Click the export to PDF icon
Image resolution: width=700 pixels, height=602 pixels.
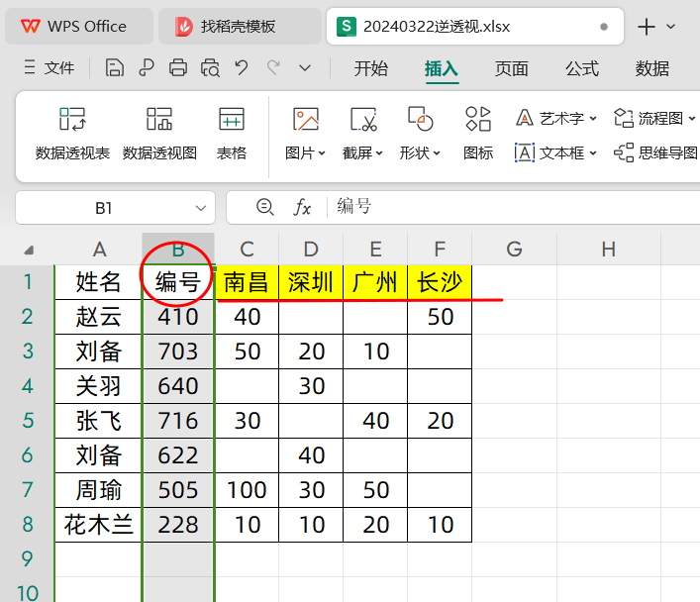147,68
